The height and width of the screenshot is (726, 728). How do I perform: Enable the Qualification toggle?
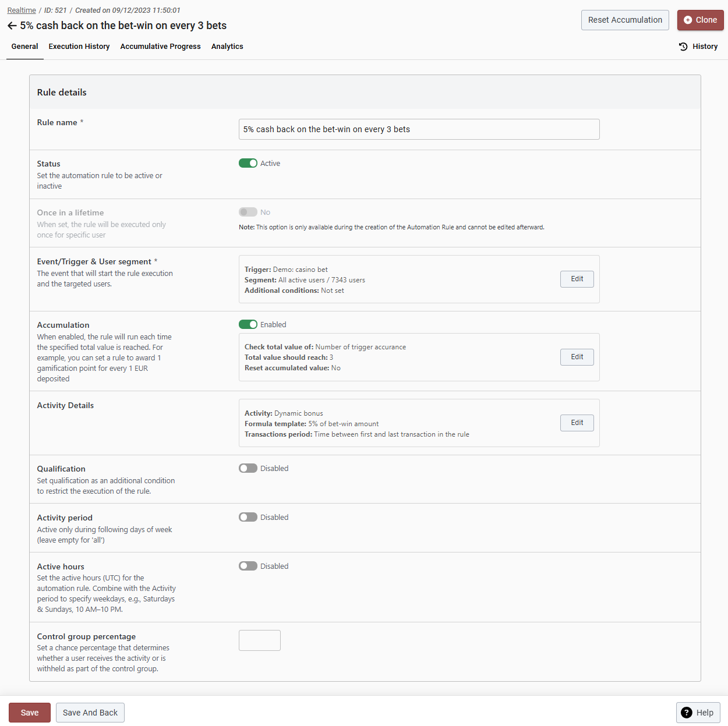[x=248, y=468]
